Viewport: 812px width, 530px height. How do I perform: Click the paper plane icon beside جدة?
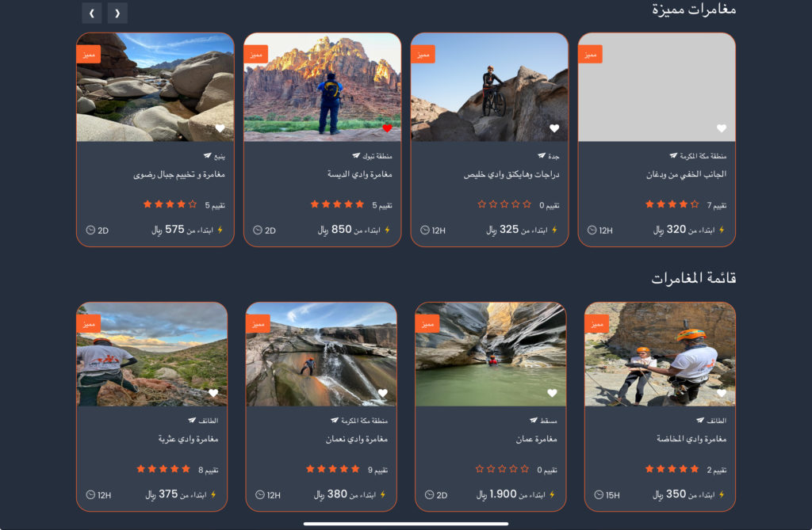[542, 155]
